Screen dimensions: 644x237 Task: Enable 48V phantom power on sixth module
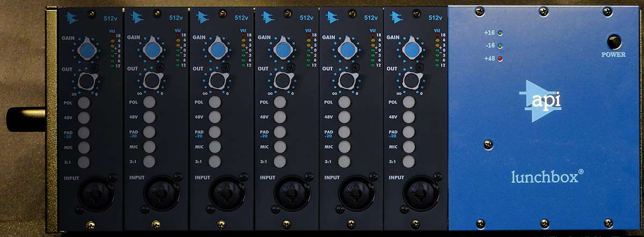(409, 117)
